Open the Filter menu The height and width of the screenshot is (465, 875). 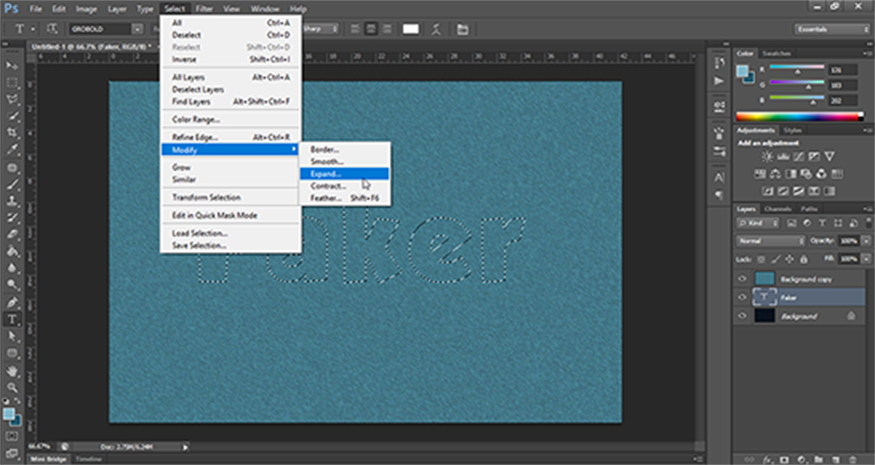pyautogui.click(x=204, y=9)
